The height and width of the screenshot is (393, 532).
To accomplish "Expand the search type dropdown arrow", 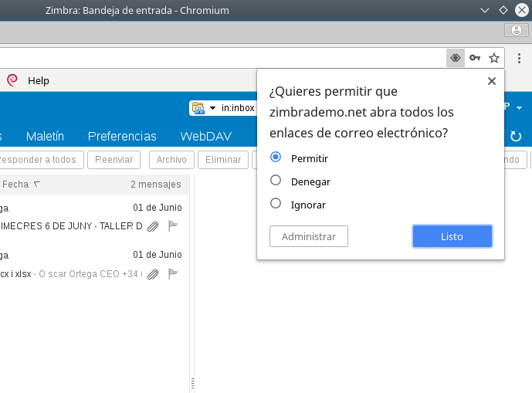I will pyautogui.click(x=213, y=108).
